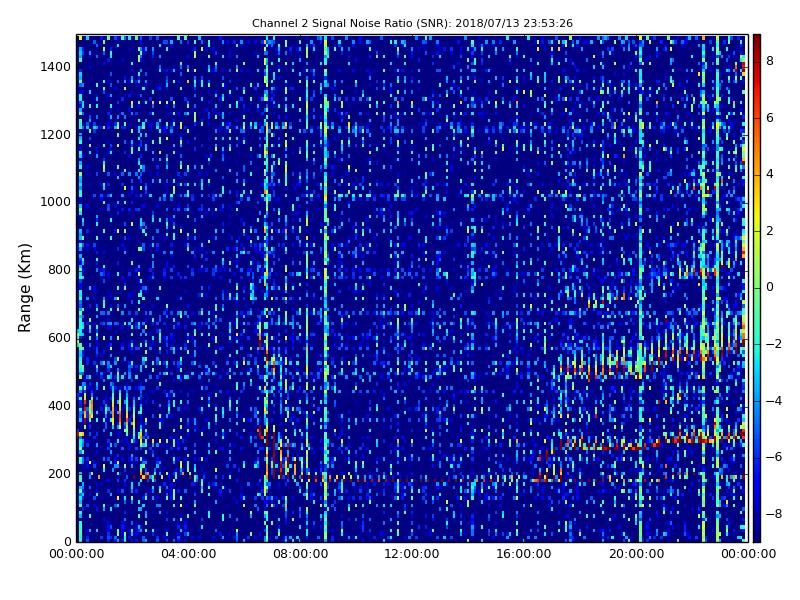Click the dark blue bottom of the colorbar

point(757,535)
